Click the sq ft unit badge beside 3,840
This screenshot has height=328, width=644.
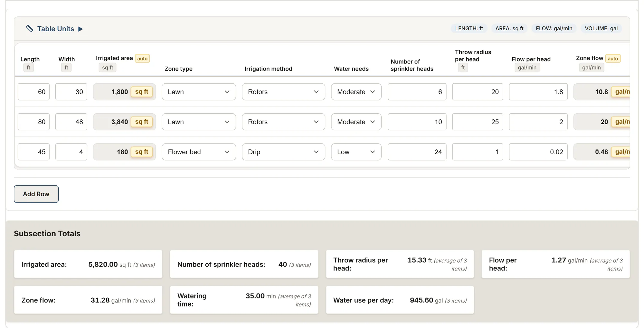(142, 122)
